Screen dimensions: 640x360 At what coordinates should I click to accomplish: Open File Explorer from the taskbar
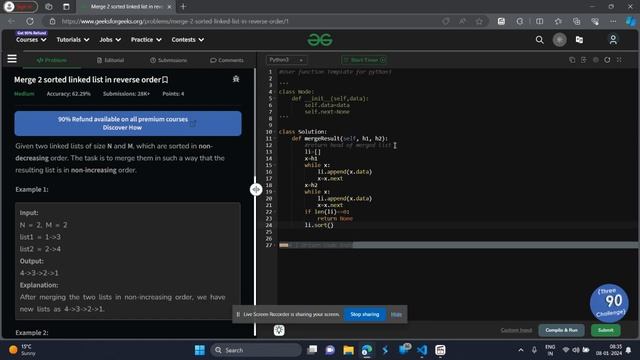348,350
